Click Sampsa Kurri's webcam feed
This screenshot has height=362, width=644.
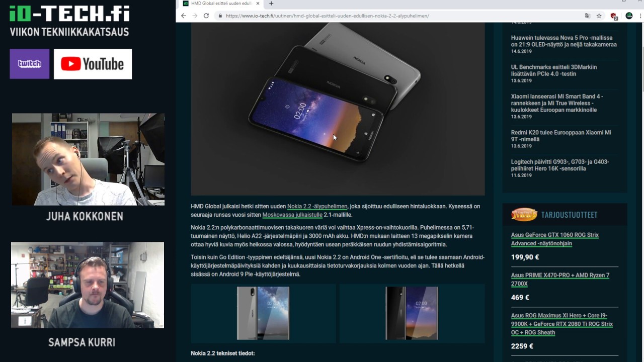tap(88, 285)
